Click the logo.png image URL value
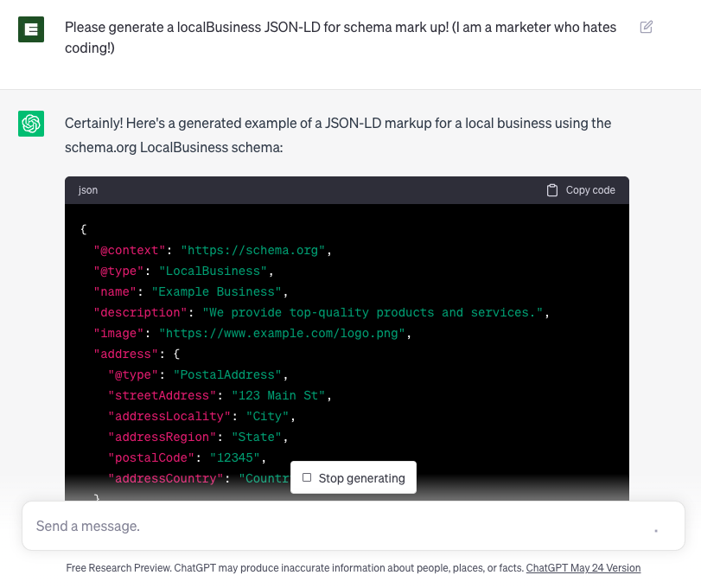 [x=282, y=334]
